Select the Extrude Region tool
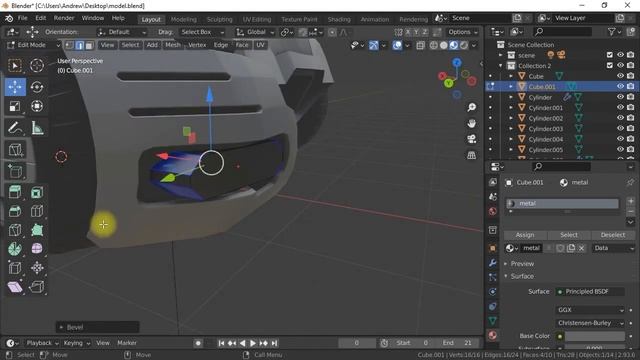The height and width of the screenshot is (360, 640). pos(15,192)
